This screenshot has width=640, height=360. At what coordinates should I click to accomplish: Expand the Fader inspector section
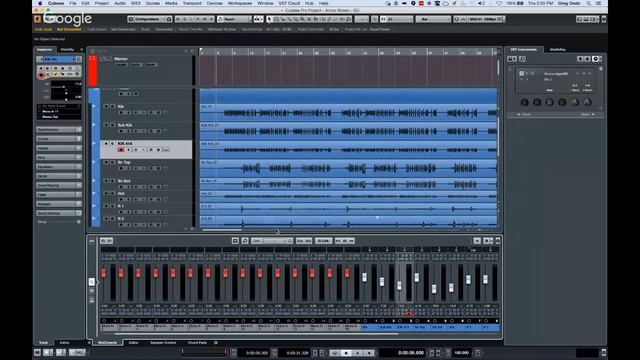(59, 195)
